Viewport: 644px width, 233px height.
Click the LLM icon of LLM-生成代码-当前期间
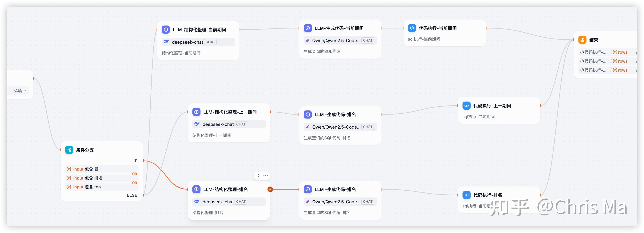308,28
